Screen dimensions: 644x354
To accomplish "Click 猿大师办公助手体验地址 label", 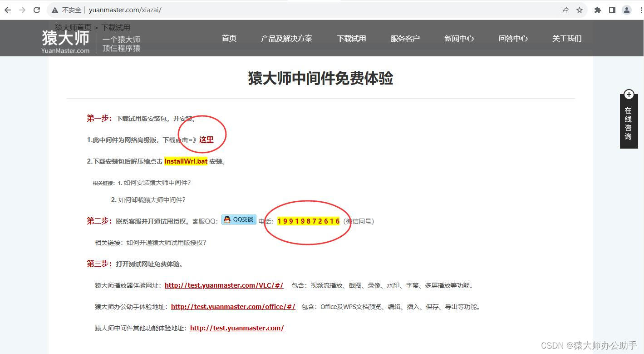I will pyautogui.click(x=132, y=307).
